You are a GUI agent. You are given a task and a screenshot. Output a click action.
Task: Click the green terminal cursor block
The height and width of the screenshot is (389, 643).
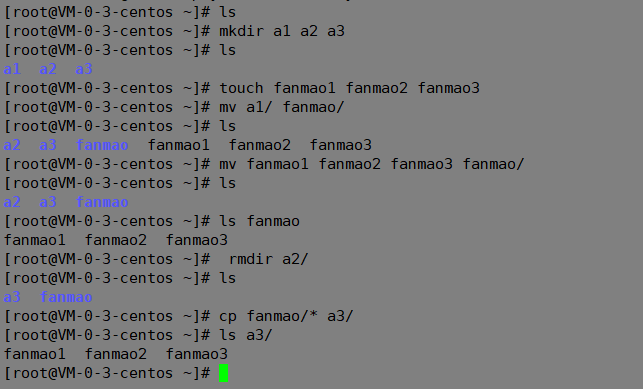pyautogui.click(x=223, y=373)
